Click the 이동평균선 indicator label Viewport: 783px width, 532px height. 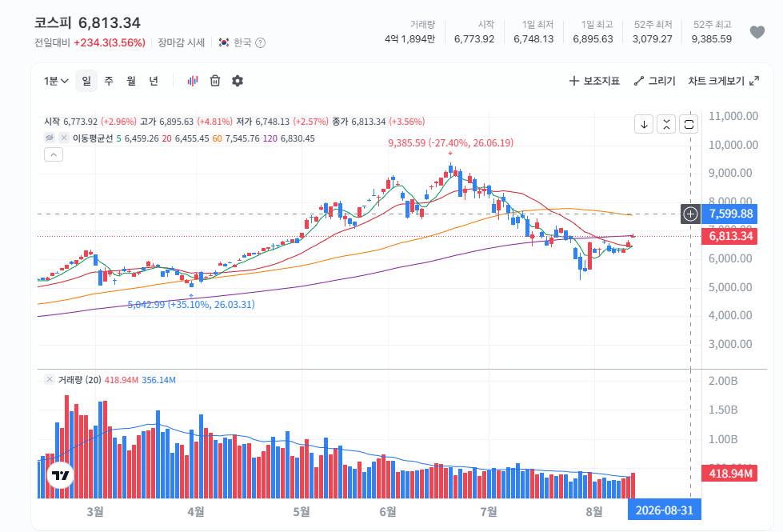tap(93, 138)
